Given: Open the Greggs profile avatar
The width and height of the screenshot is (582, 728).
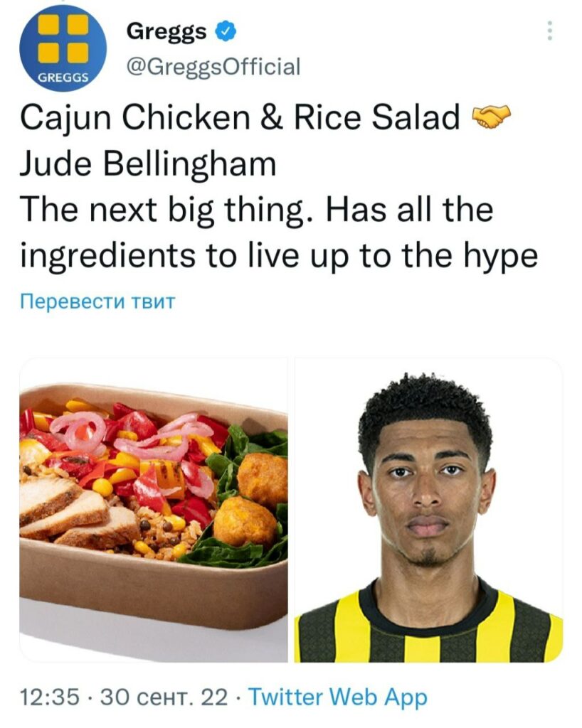Looking at the screenshot, I should (63, 48).
